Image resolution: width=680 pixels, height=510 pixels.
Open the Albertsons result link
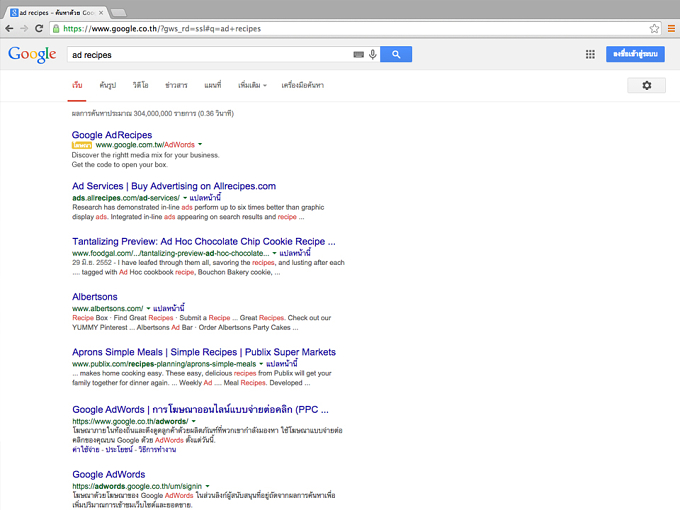coord(95,297)
